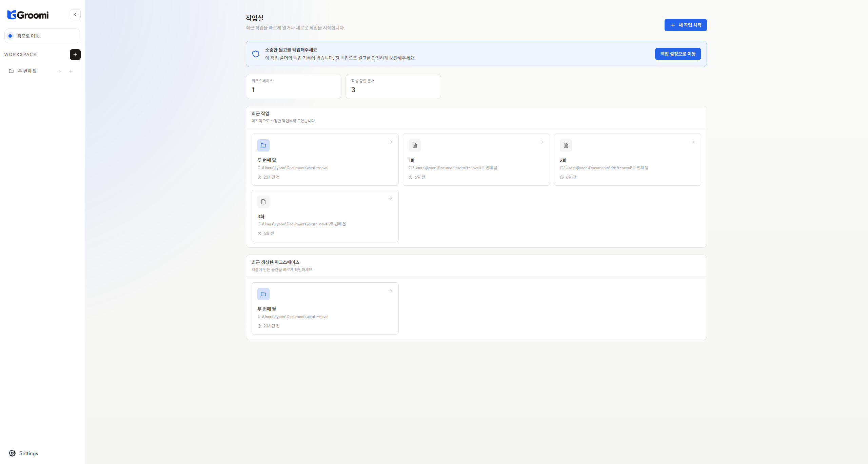The width and height of the screenshot is (868, 464).
Task: Open the 워크스페이스 count card
Action: pos(294,86)
